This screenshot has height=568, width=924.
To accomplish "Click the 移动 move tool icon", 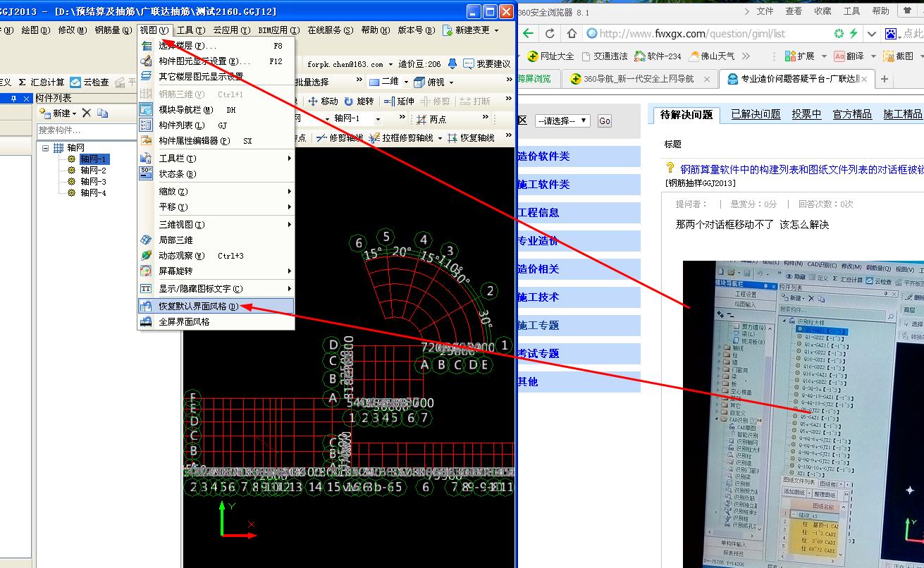I will (313, 101).
